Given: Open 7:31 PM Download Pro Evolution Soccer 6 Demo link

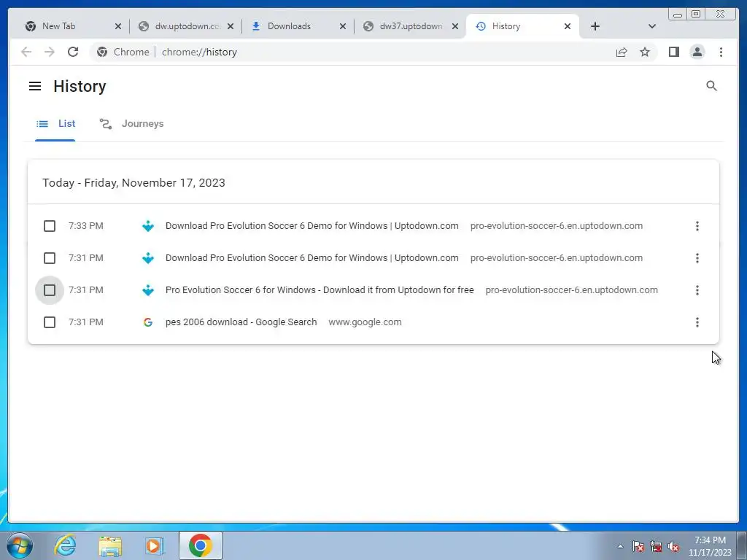Looking at the screenshot, I should [312, 258].
